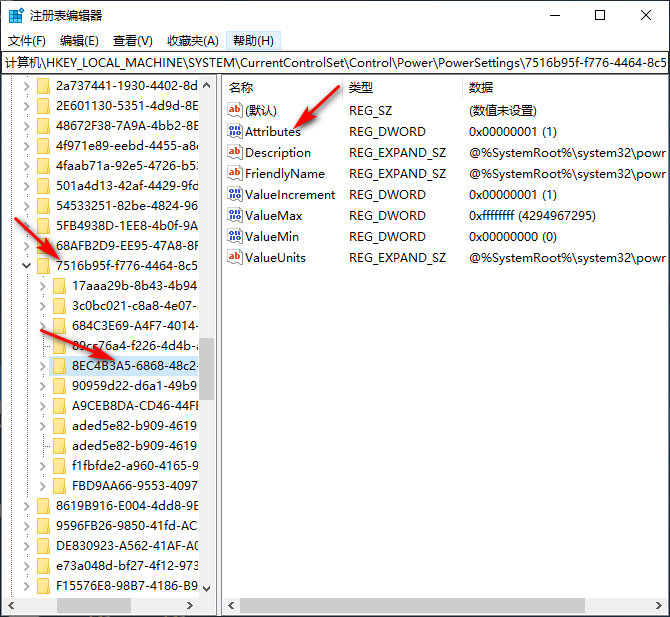670x617 pixels.
Task: Click the registry path address bar
Action: [335, 62]
